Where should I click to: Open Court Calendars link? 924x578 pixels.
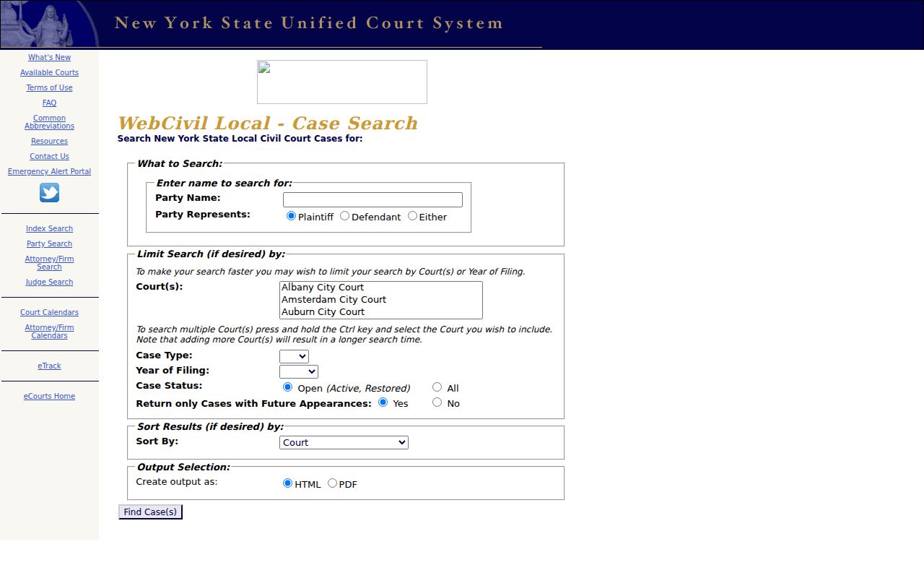tap(49, 313)
